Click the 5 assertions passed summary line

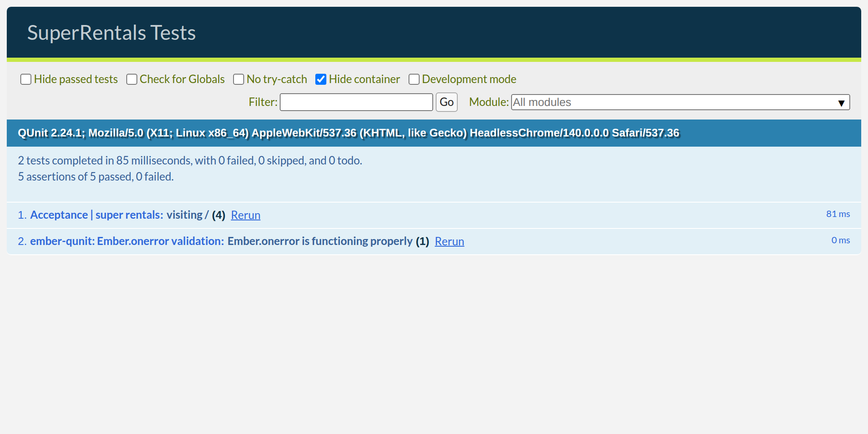pos(96,177)
